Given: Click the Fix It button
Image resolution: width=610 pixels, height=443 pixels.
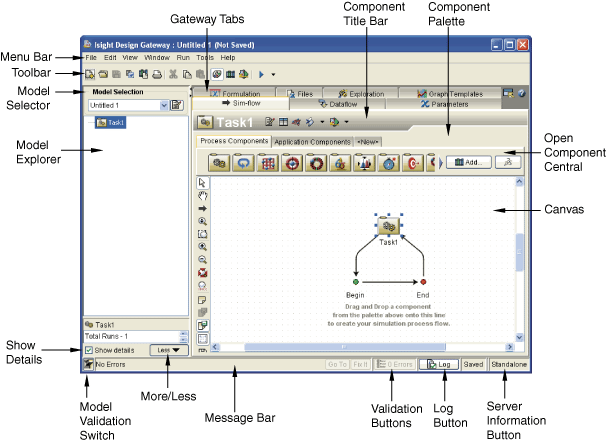Looking at the screenshot, I should (360, 364).
